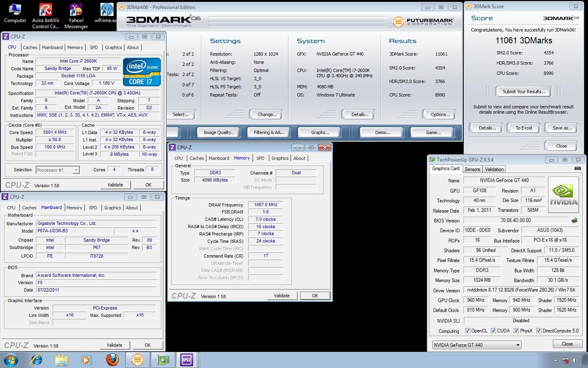The width and height of the screenshot is (588, 368).
Task: Click the volume speaker tray icon
Action: [576, 360]
